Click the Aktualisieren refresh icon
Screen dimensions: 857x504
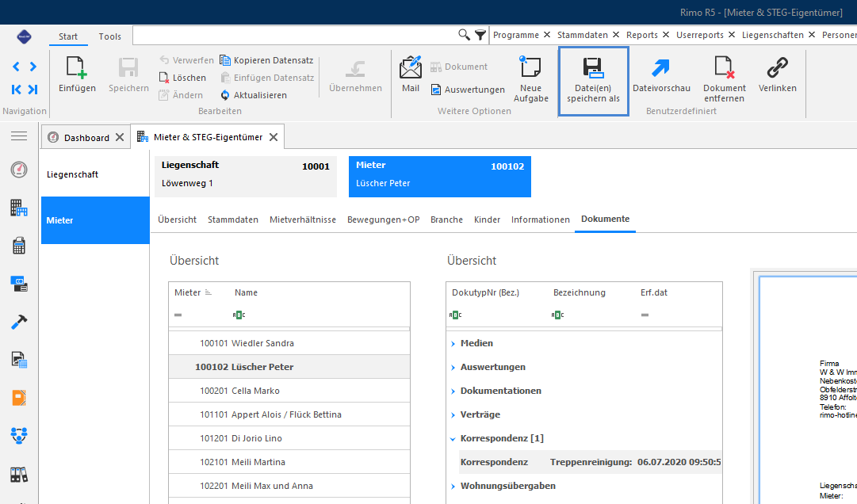pyautogui.click(x=225, y=95)
